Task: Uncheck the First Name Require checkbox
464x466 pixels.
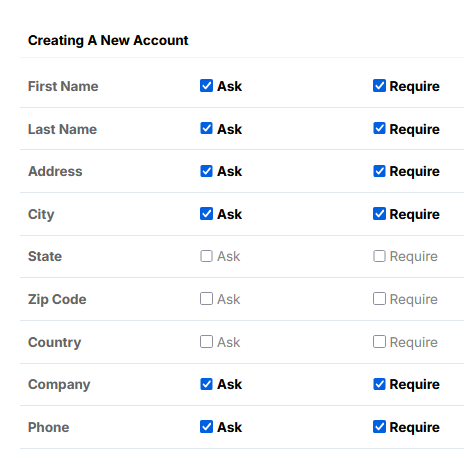Action: pos(379,86)
